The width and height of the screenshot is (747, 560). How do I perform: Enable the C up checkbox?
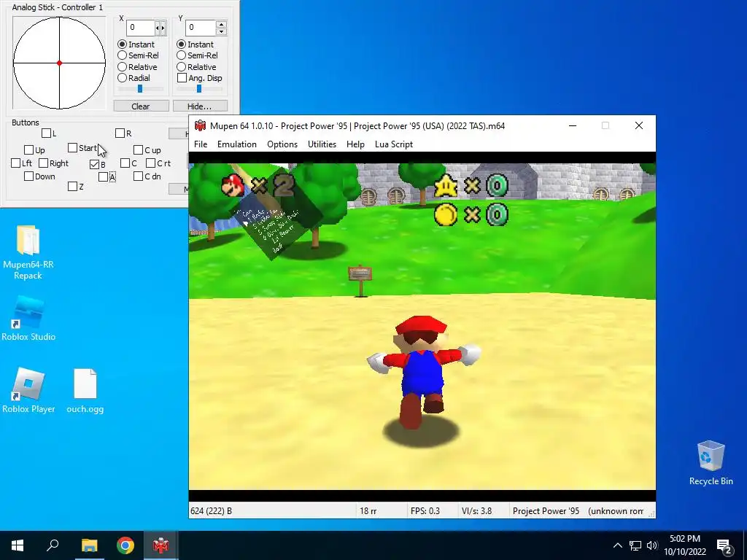pyautogui.click(x=138, y=150)
